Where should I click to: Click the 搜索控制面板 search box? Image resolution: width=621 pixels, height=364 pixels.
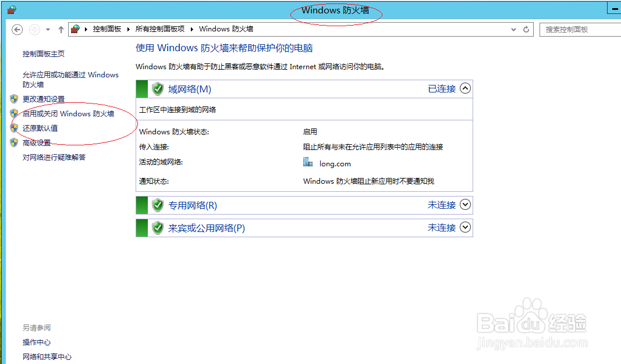(580, 29)
